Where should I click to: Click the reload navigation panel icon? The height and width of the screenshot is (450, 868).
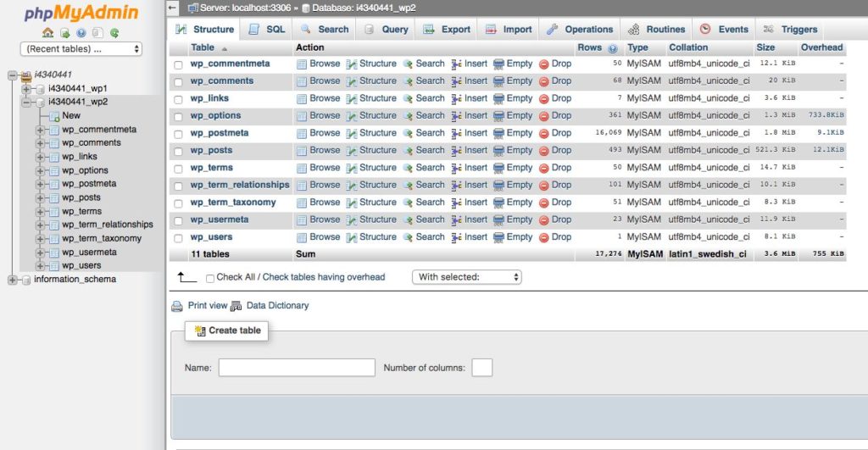[114, 33]
